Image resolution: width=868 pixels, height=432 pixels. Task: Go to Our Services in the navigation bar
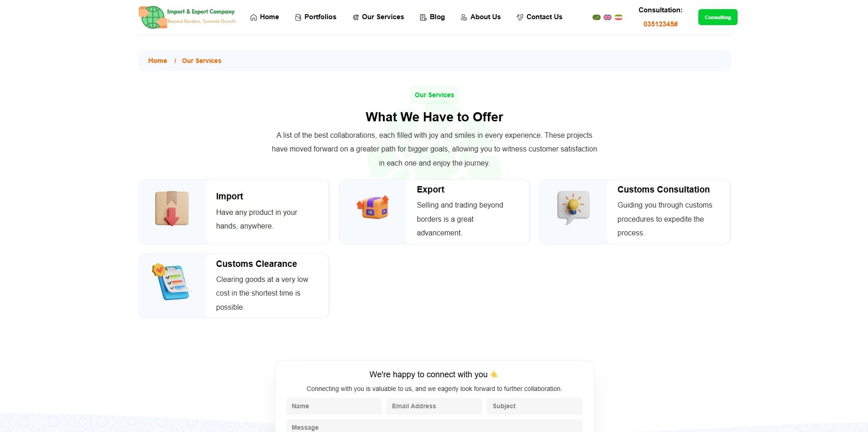click(378, 17)
